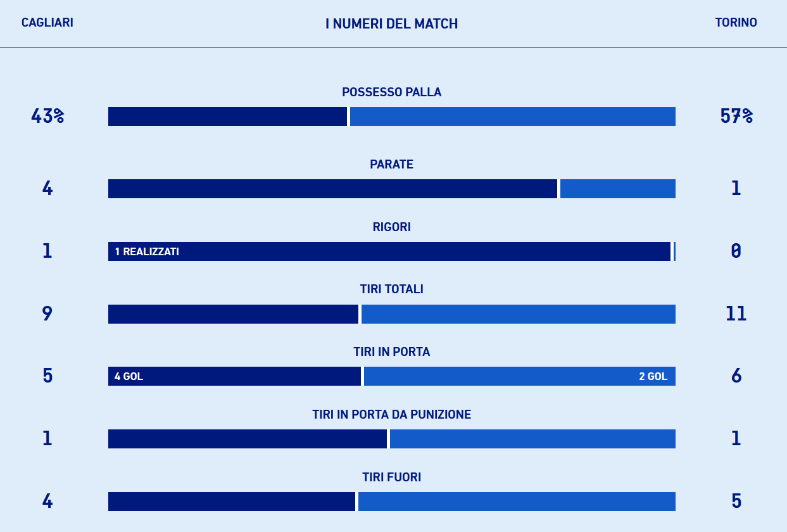This screenshot has width=787, height=532.
Task: Click the CAGLIARI team header
Action: [47, 23]
